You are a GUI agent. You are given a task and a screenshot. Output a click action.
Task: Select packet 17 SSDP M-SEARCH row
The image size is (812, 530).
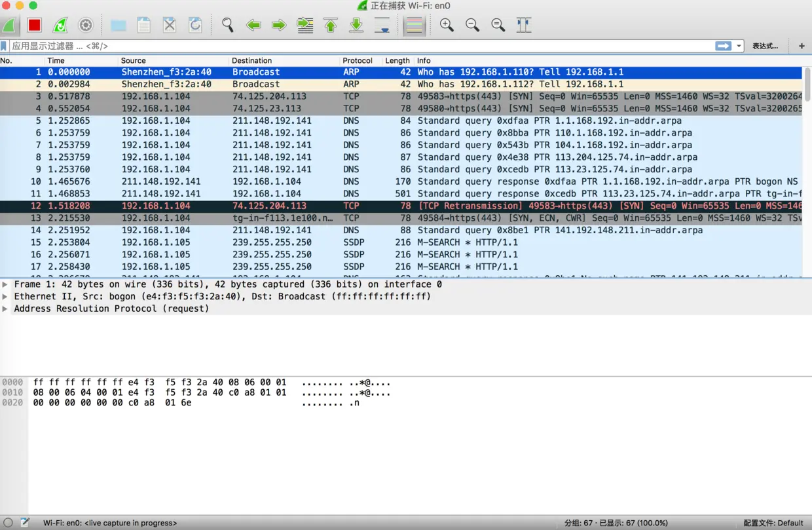401,267
